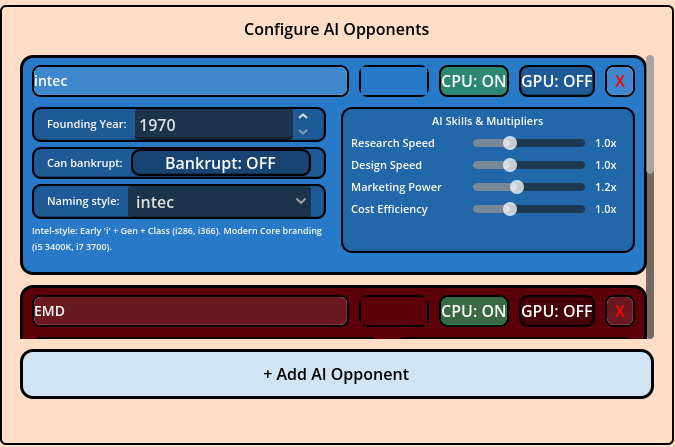This screenshot has width=675, height=447.
Task: Click the Can bankrupt: label
Action: [x=85, y=163]
